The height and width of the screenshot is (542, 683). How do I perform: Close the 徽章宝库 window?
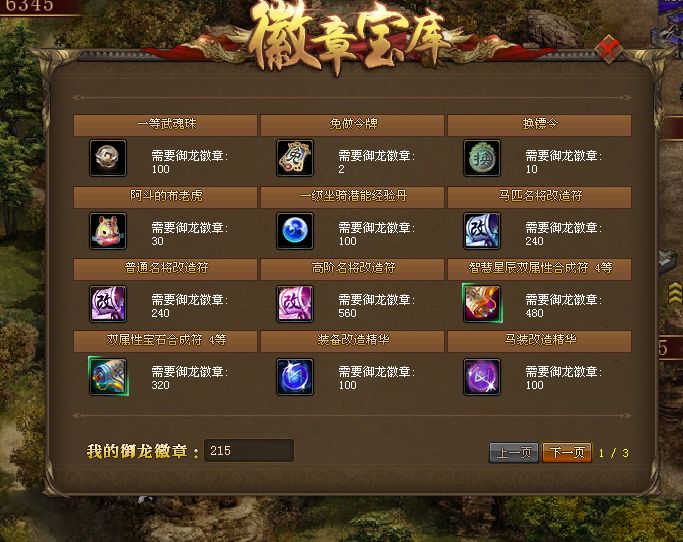[609, 49]
